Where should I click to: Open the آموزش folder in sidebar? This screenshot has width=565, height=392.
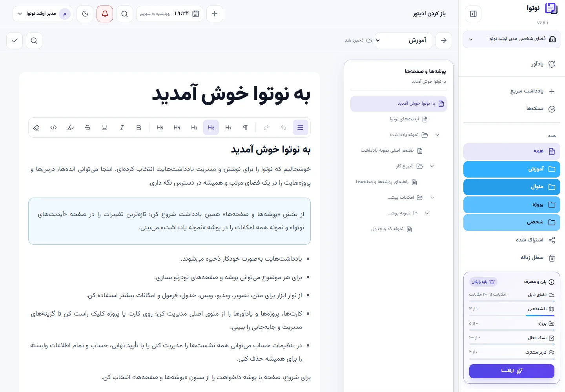coord(512,169)
